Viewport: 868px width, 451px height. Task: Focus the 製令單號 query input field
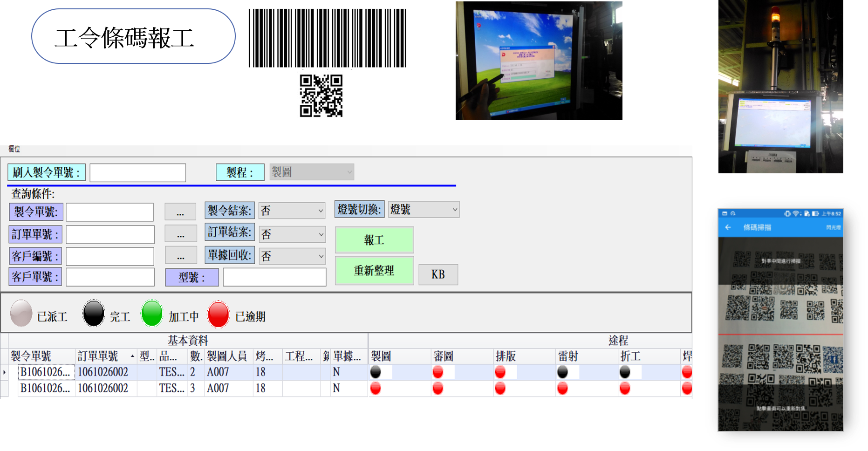[109, 212]
